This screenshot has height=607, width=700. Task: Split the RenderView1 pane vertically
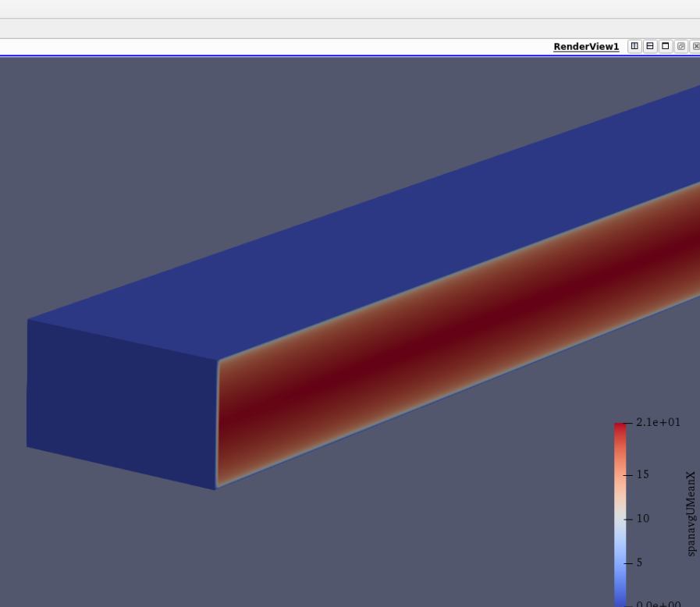coord(650,46)
